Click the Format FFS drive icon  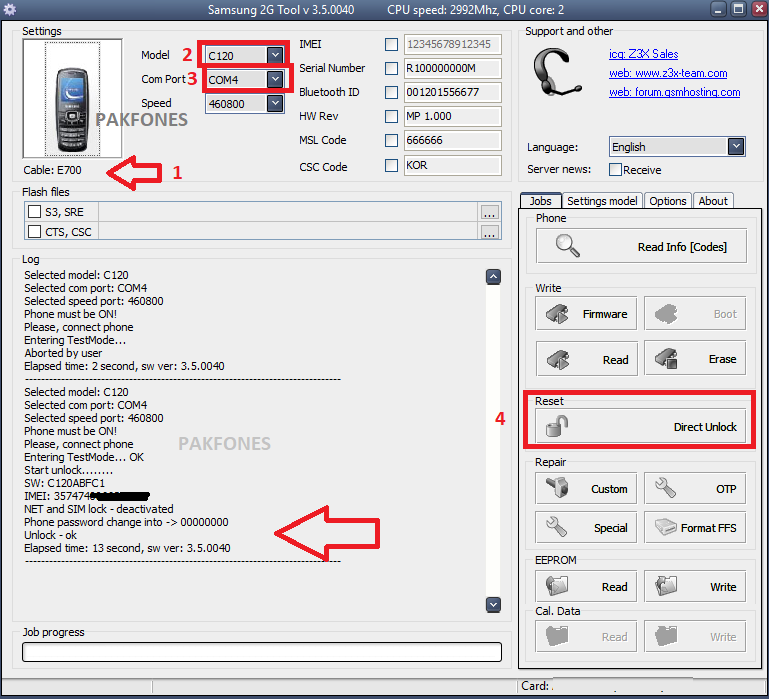pos(666,527)
